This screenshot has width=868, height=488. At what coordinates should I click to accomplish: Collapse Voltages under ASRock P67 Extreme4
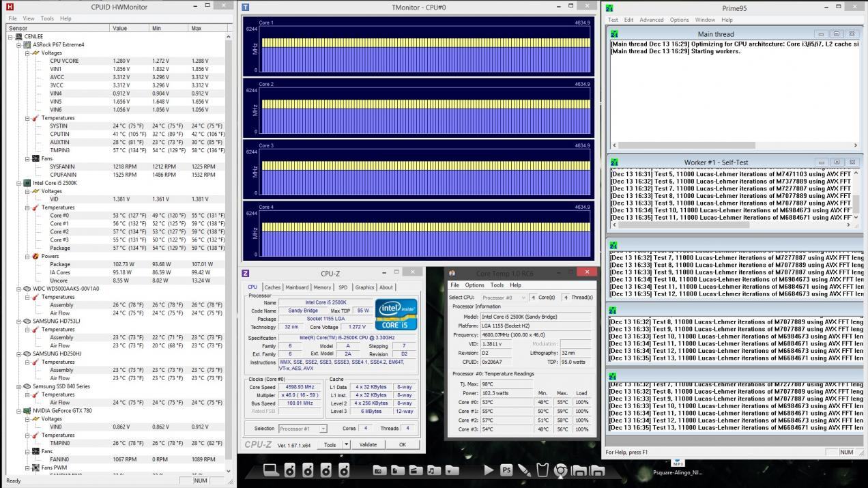click(x=27, y=53)
